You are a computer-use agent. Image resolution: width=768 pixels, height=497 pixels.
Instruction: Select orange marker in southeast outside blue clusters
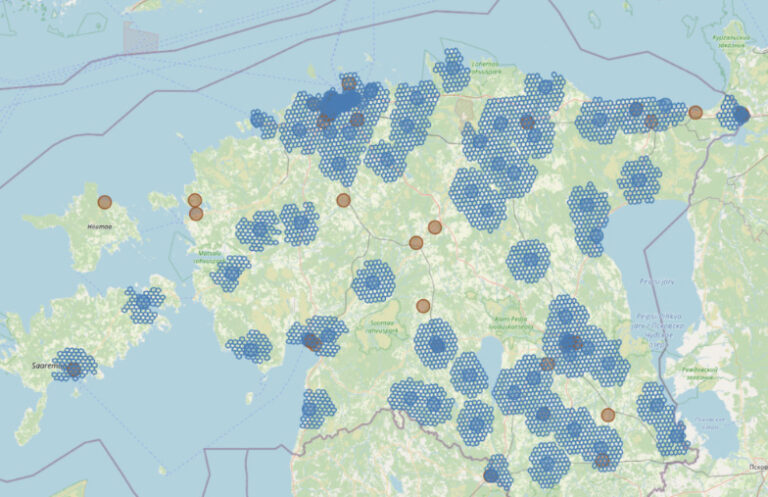608,414
